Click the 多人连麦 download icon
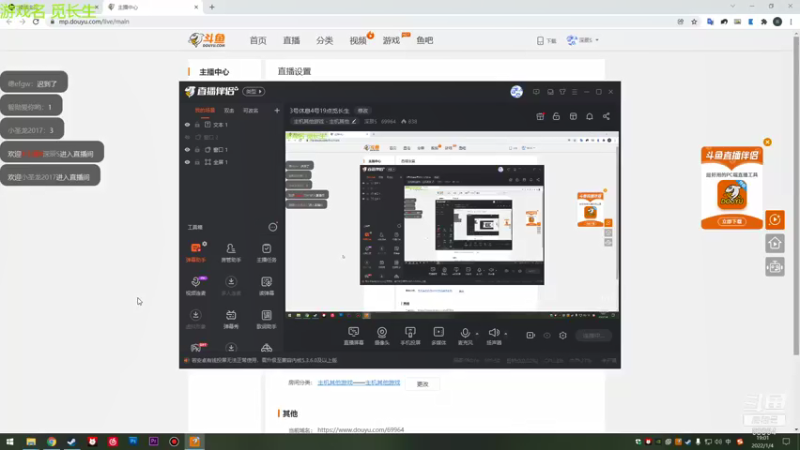The image size is (800, 450). pyautogui.click(x=231, y=282)
